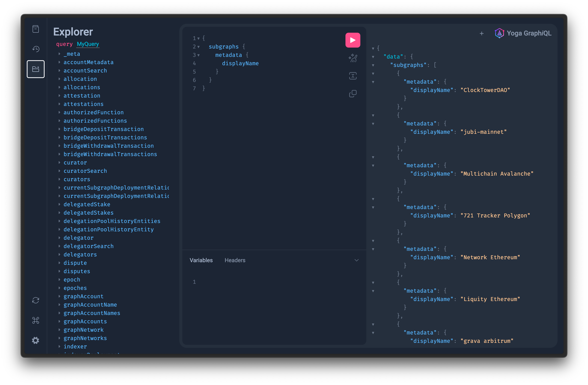Open the documentation explorer sidebar icon
Screen dimensions: 588x385
pyautogui.click(x=35, y=29)
